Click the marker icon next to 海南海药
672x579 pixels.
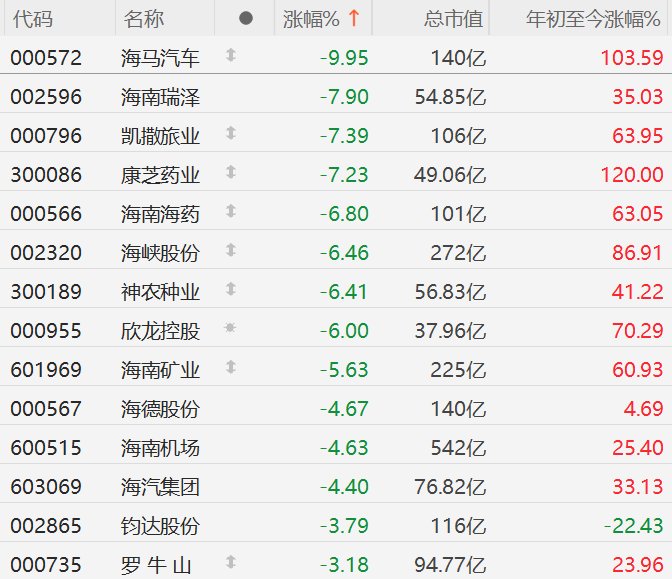230,211
